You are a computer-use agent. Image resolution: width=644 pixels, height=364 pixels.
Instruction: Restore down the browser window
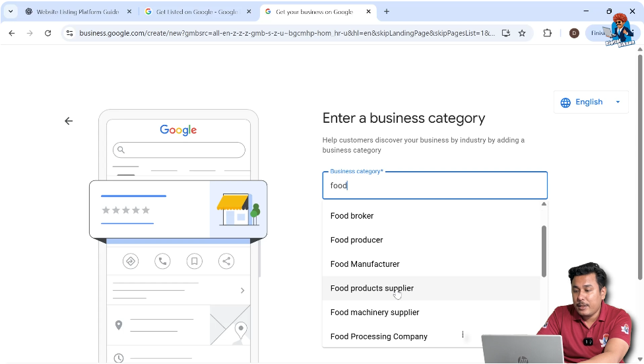[x=609, y=11]
